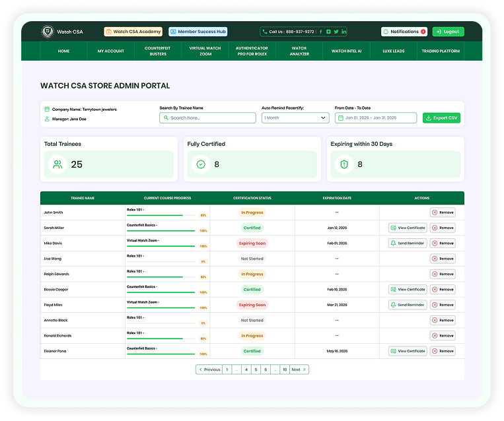Screen dimensions: 504x421
Task: Click certificate icon in Bessie Cooper row
Action: 394,289
